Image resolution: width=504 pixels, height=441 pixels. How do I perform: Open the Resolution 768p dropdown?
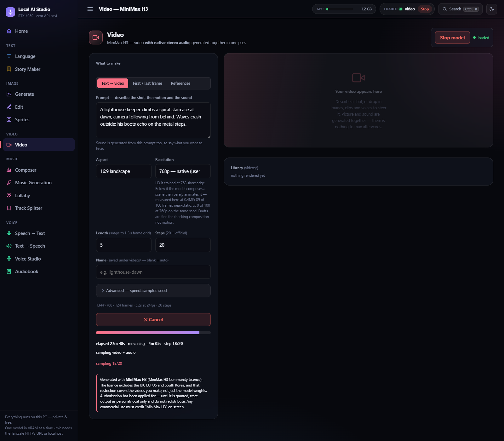(x=183, y=171)
